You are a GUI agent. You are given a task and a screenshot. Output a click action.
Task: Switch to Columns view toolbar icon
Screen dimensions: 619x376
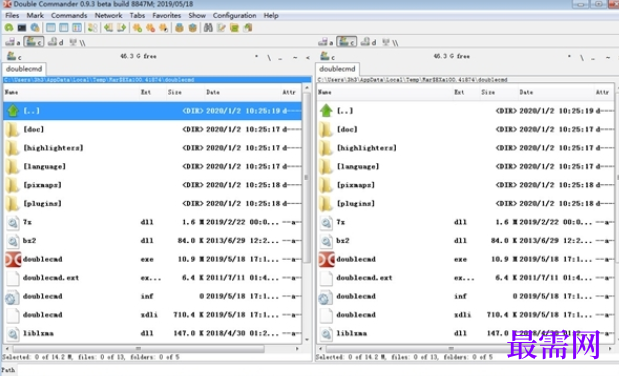pos(64,28)
